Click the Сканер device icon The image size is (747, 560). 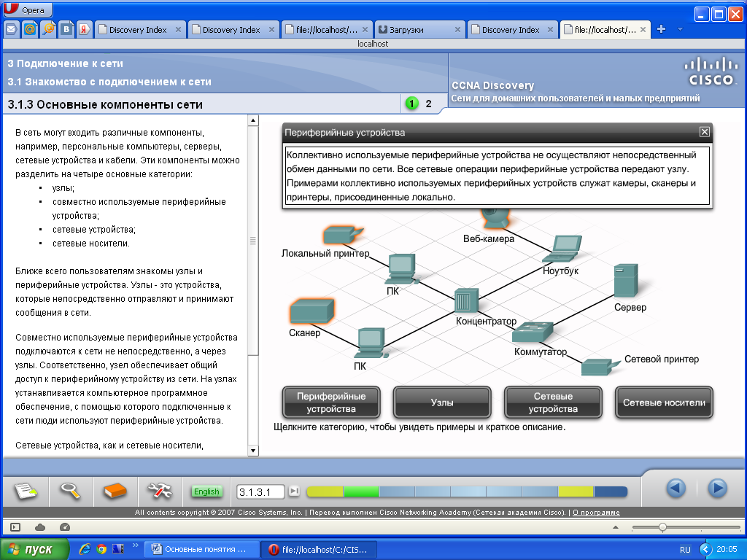312,311
